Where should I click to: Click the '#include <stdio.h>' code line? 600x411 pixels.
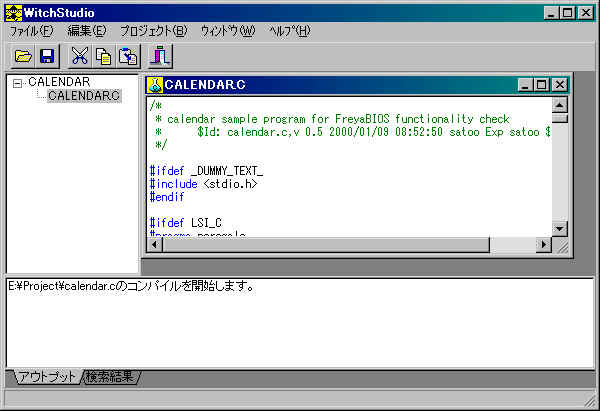click(x=203, y=184)
